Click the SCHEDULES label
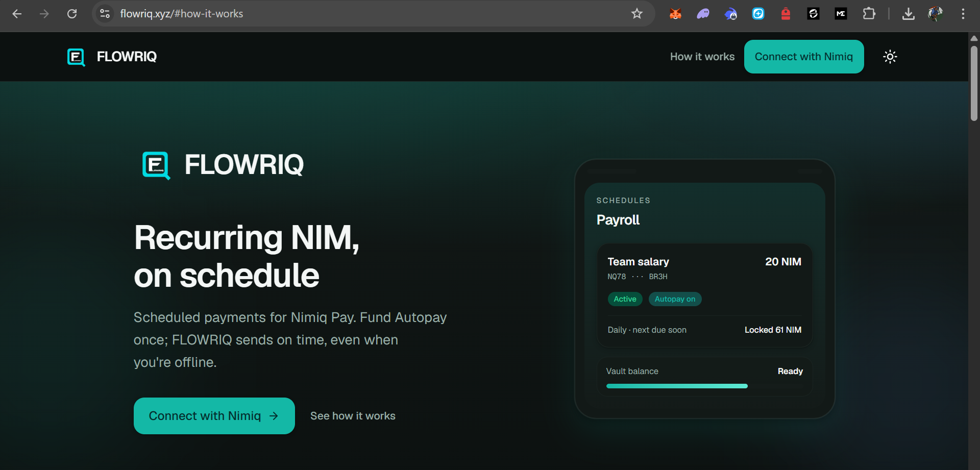Screen dimensions: 980x470 pyautogui.click(x=623, y=201)
